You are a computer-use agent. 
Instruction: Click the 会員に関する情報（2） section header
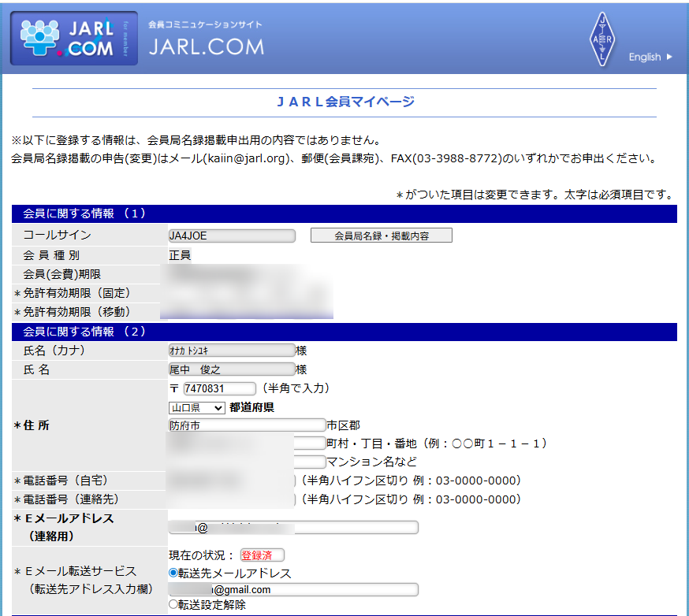tap(344, 332)
